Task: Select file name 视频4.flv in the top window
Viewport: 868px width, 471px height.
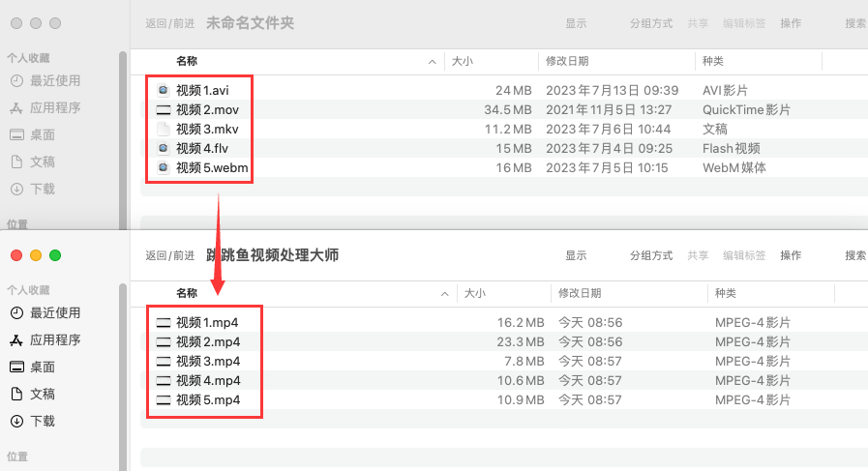Action: [202, 148]
